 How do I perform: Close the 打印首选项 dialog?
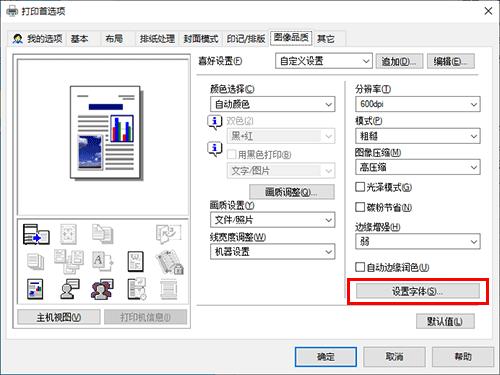[488, 11]
